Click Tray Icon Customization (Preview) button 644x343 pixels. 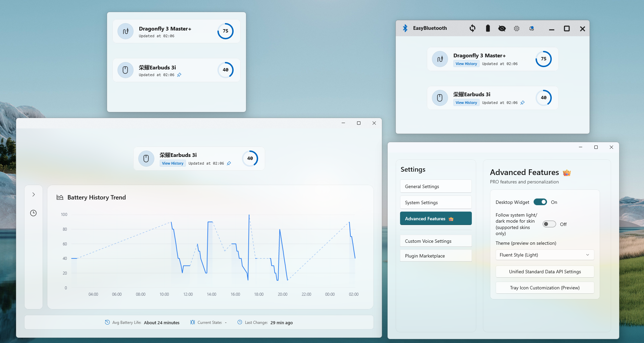[544, 288]
